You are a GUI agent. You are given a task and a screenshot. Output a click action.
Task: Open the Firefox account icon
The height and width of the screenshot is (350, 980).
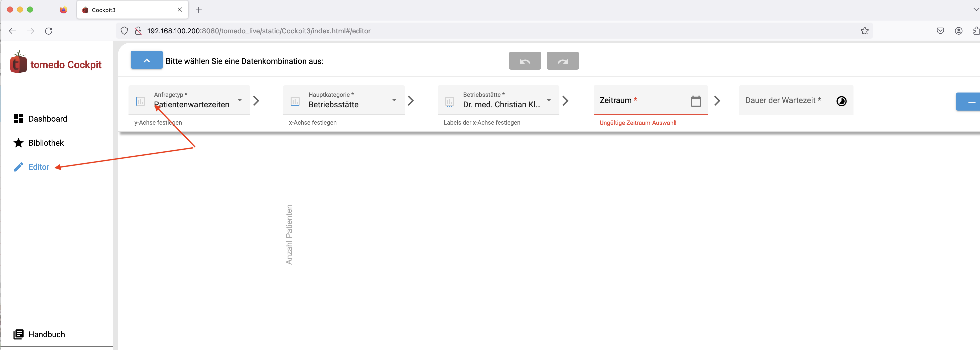958,31
